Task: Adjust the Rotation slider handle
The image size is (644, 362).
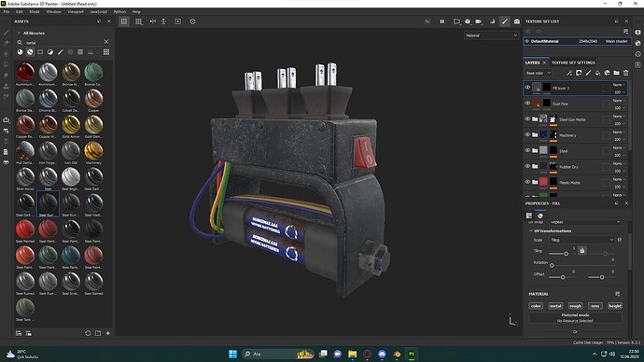Action: pyautogui.click(x=552, y=266)
